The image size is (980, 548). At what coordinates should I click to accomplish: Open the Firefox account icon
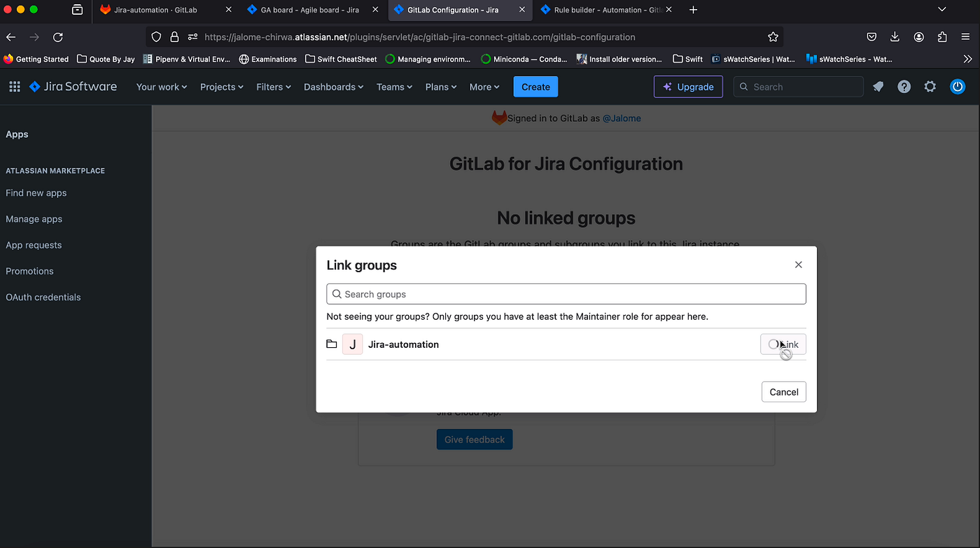point(918,37)
